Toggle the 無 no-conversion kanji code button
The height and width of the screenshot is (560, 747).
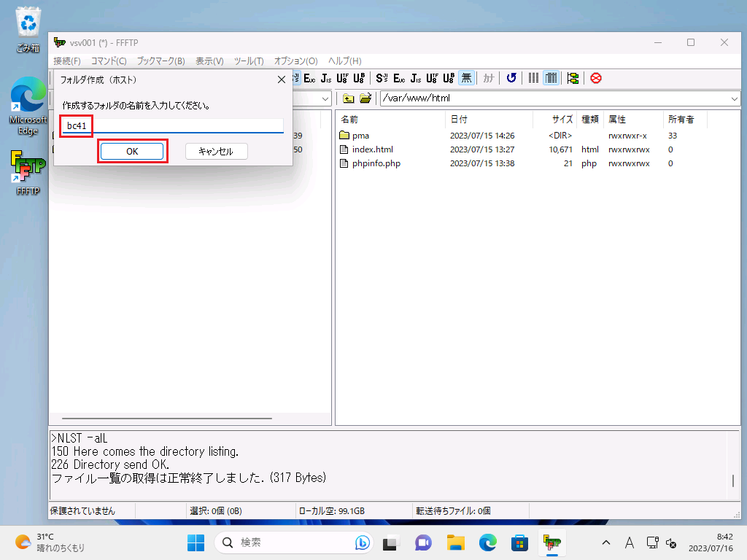click(466, 78)
